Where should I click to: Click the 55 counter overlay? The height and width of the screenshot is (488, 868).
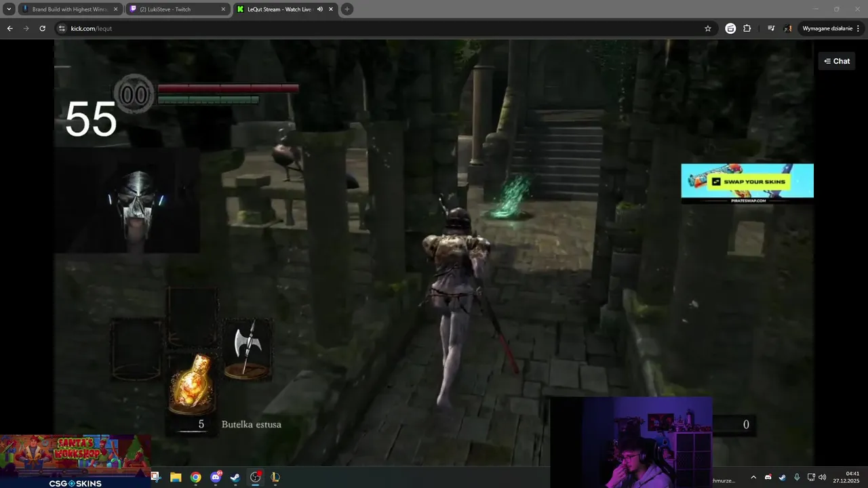(x=91, y=120)
